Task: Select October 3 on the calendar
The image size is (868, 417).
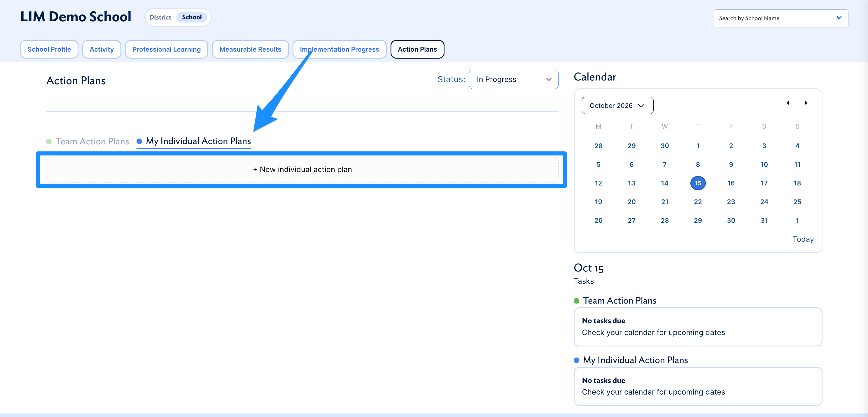Action: pyautogui.click(x=764, y=146)
